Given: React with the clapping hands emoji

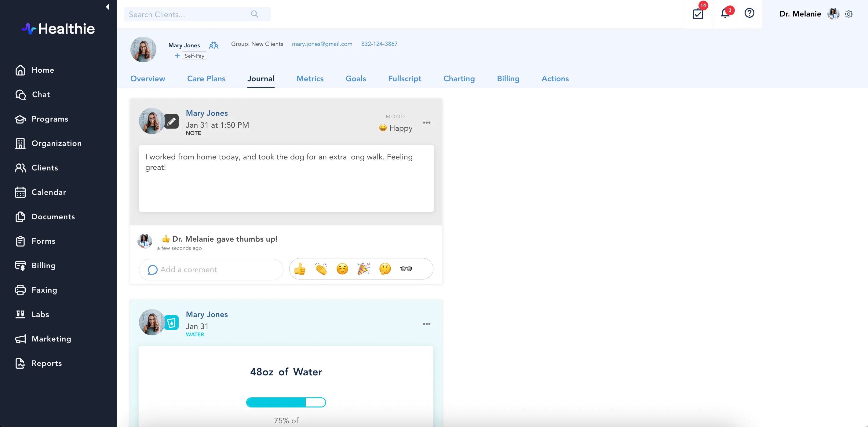Looking at the screenshot, I should [321, 269].
